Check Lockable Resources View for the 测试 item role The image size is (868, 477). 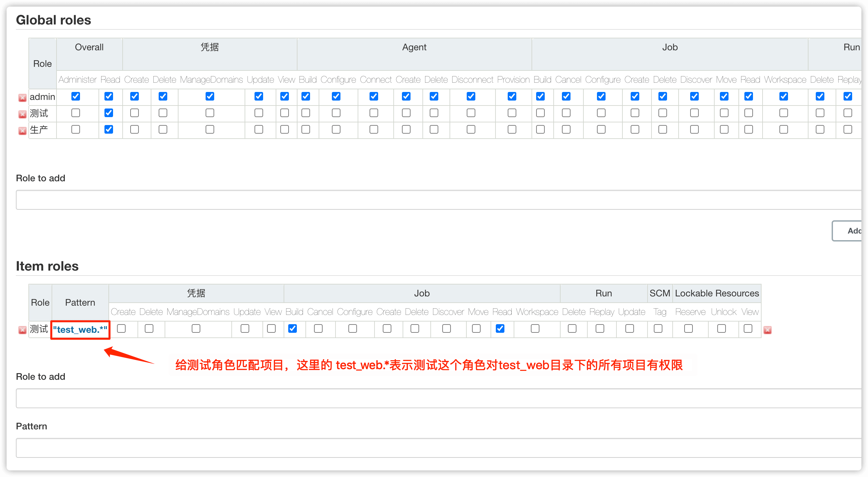[x=748, y=329]
